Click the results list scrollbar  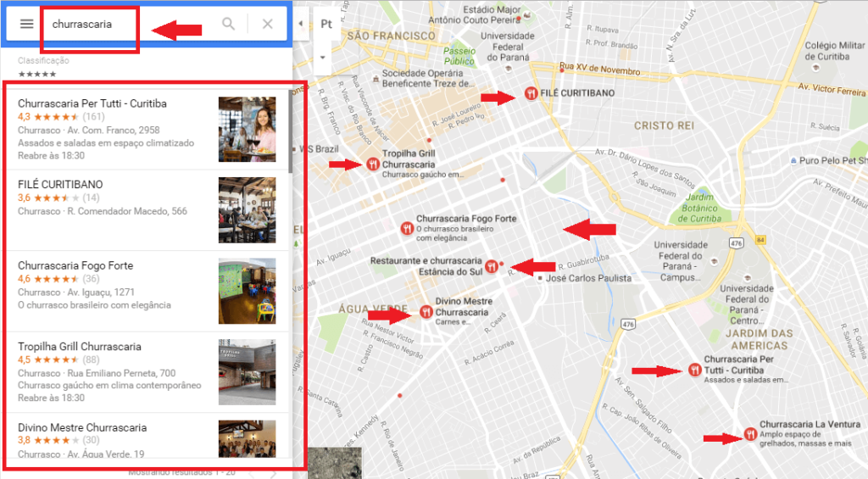[290, 131]
